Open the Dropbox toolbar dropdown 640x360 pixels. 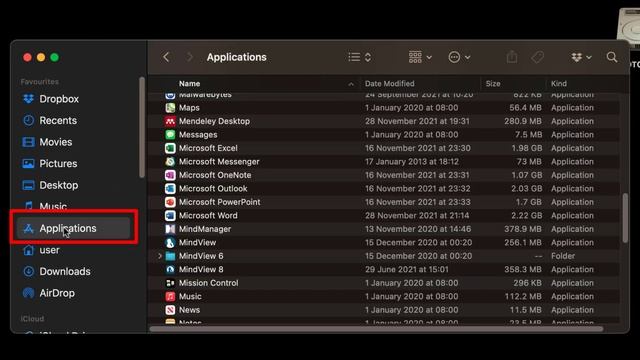pos(581,57)
